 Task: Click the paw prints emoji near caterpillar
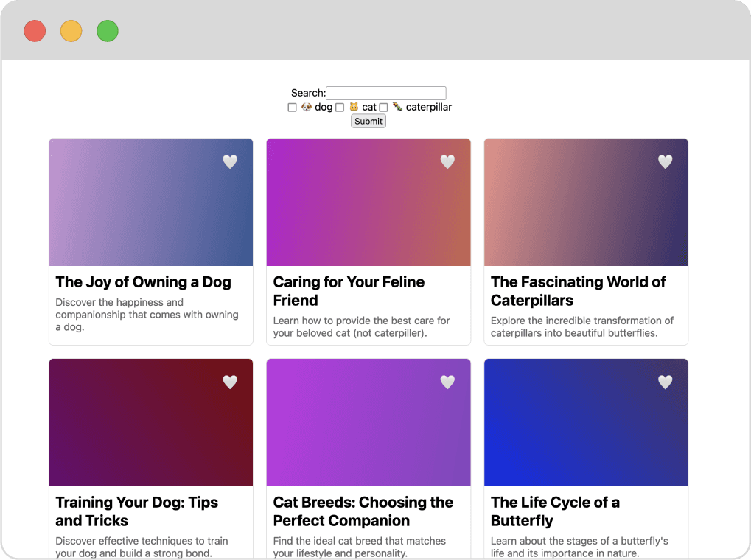397,107
